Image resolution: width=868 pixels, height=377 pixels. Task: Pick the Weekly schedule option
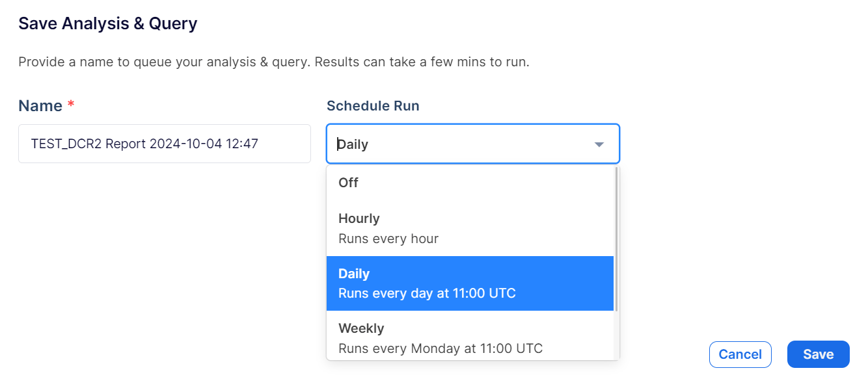click(470, 337)
